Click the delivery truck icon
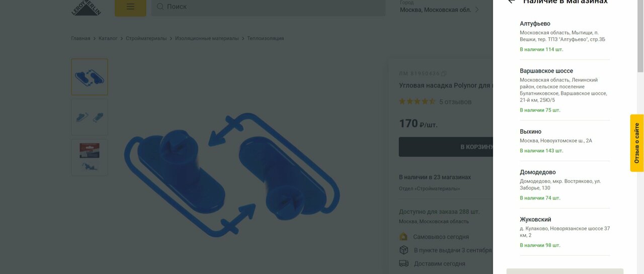644x274 pixels. [404, 263]
